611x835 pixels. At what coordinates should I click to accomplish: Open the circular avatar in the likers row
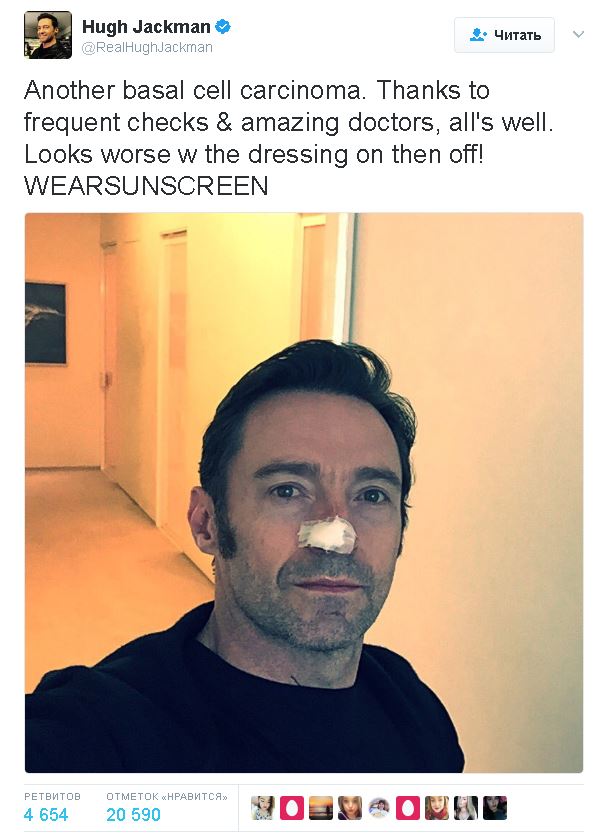pos(379,808)
